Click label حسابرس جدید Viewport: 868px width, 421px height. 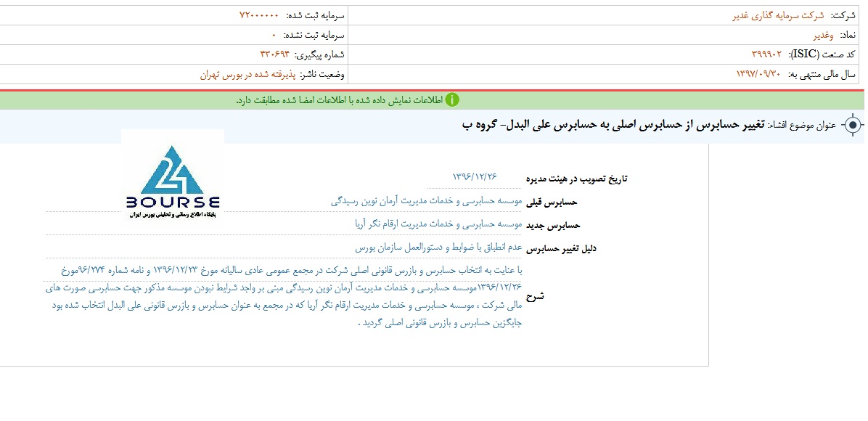pos(552,226)
